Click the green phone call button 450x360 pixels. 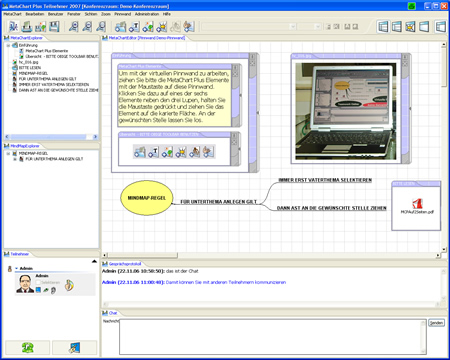coord(28,347)
